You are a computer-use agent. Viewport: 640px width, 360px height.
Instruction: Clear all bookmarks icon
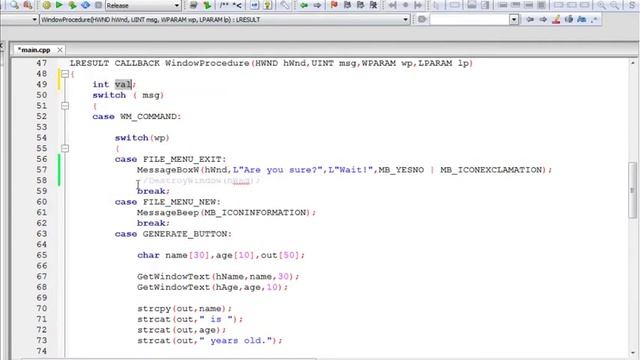[373, 5]
